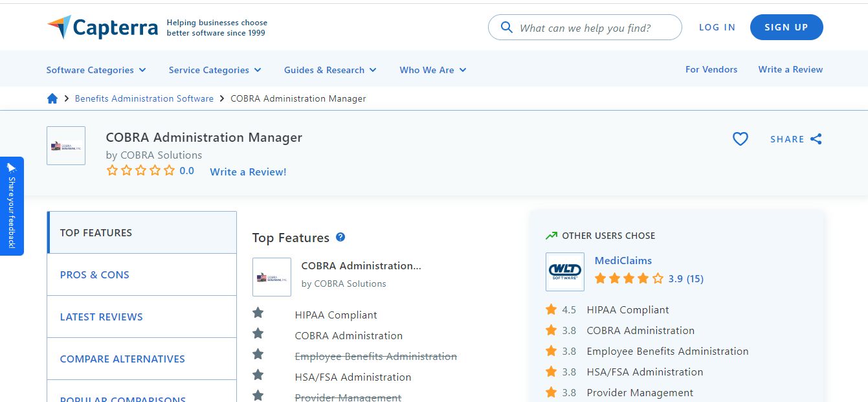868x402 pixels.
Task: Open Share your feedback side tab
Action: point(12,206)
